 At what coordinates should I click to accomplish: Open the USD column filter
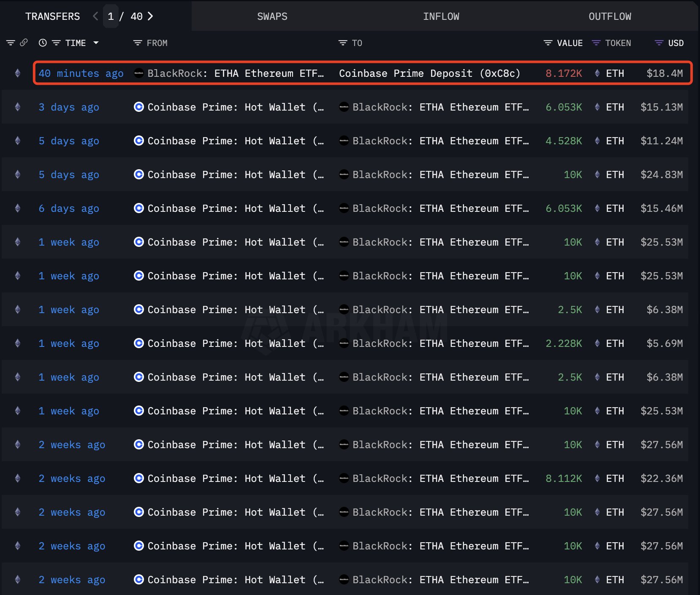pos(659,43)
